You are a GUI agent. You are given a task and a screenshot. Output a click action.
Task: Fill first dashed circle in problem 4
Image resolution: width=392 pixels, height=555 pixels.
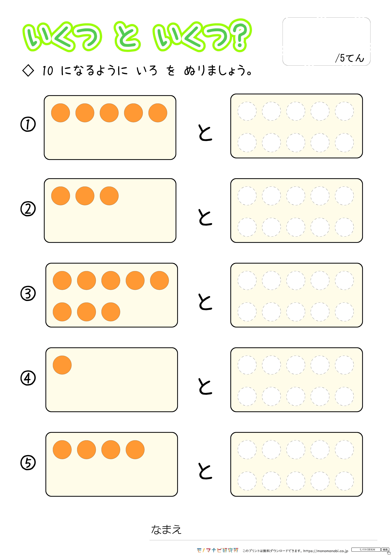247,365
